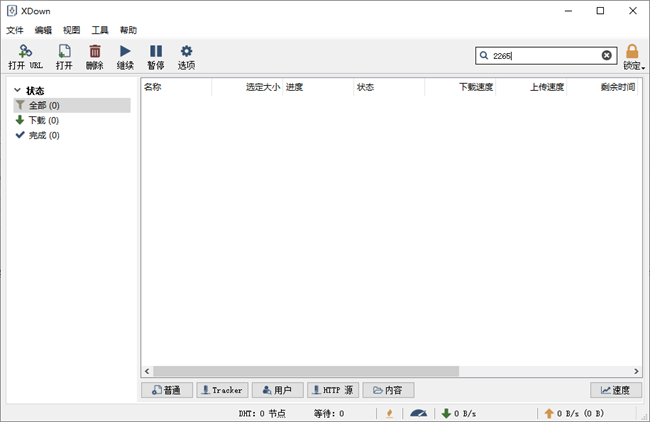This screenshot has height=422, width=650.
Task: Switch to the Tracker tab
Action: tap(222, 390)
